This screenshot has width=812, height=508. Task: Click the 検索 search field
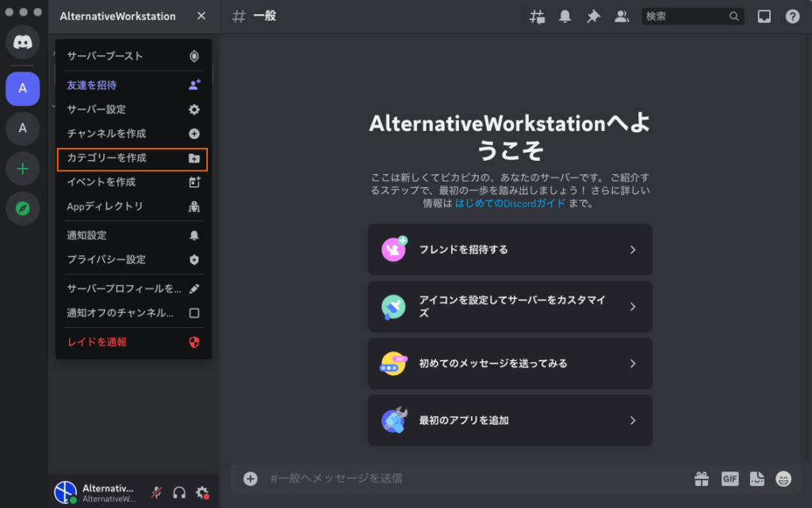tap(686, 17)
